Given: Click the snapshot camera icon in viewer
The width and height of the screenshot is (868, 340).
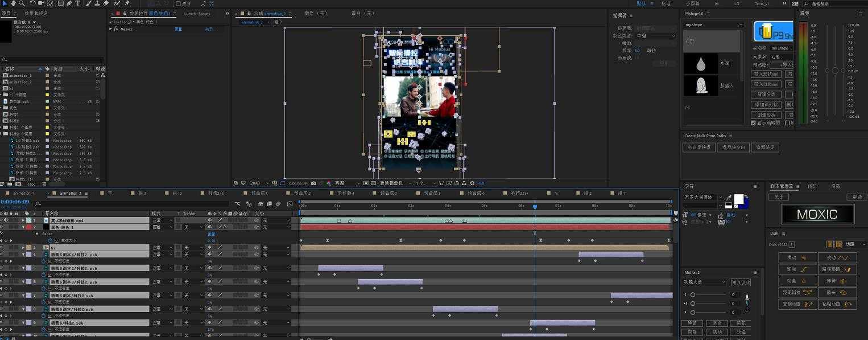Looking at the screenshot, I should (313, 183).
